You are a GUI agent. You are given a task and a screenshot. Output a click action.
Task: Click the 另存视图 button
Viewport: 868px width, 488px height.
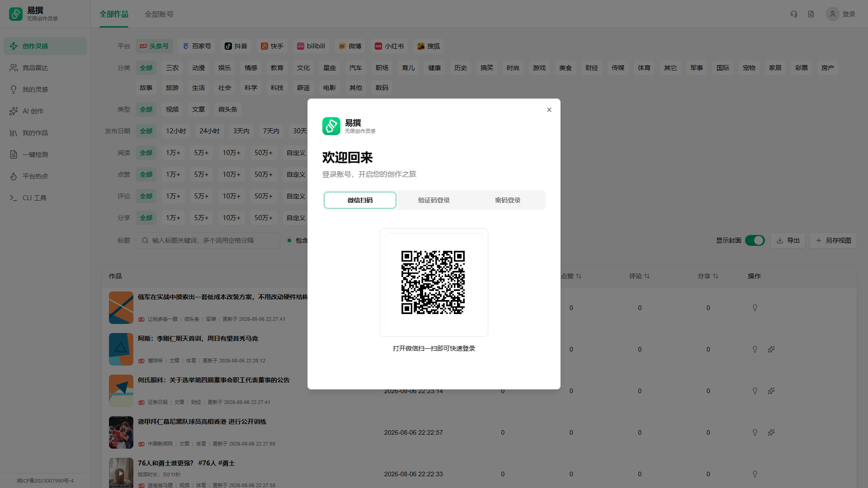pyautogui.click(x=833, y=240)
